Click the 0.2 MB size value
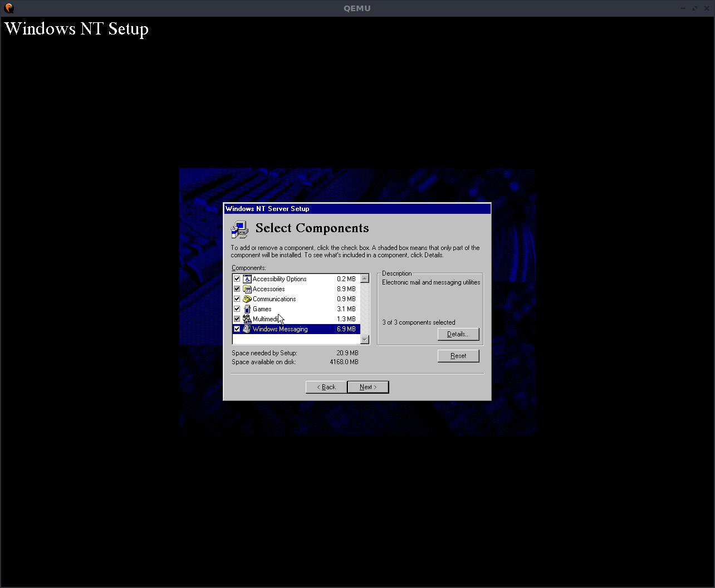This screenshot has height=588, width=715. pos(346,279)
